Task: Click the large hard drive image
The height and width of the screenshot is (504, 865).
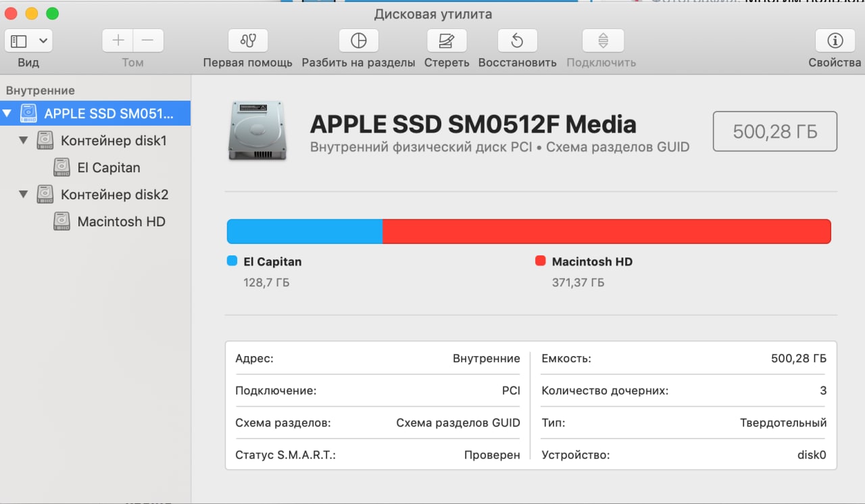Action: click(x=257, y=131)
